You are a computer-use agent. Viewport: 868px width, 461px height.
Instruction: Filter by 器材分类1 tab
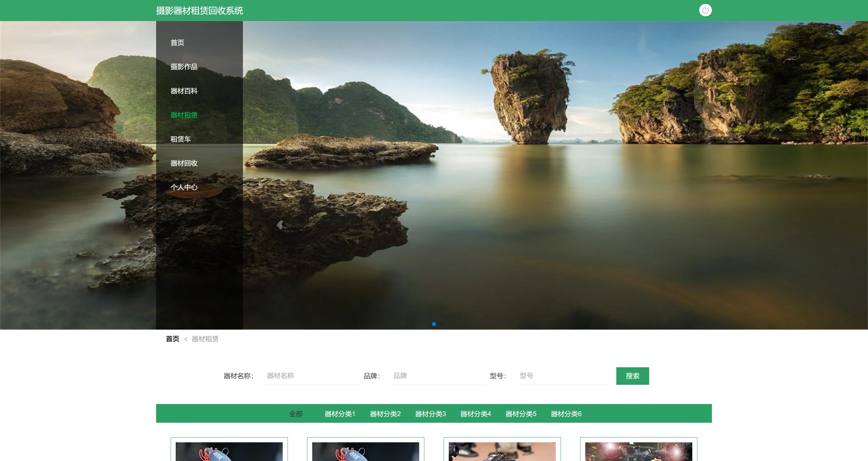(340, 414)
